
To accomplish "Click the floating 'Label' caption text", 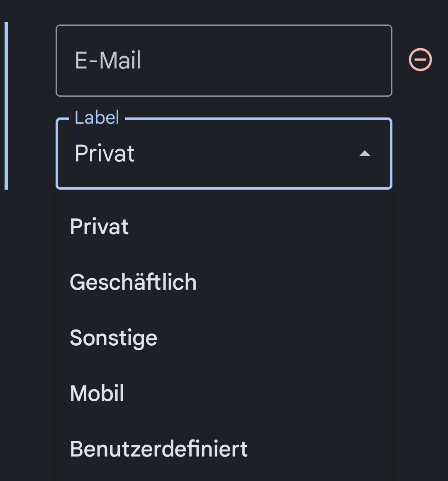I will [97, 117].
